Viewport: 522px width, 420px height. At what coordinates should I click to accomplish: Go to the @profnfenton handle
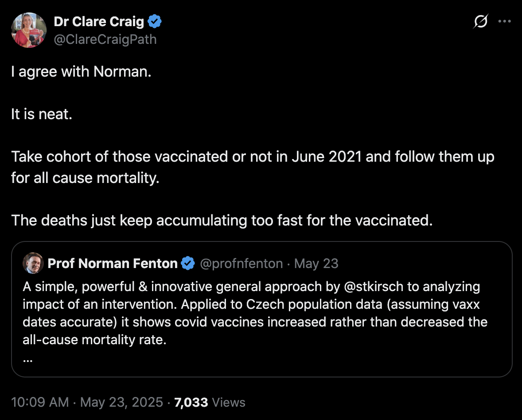242,264
